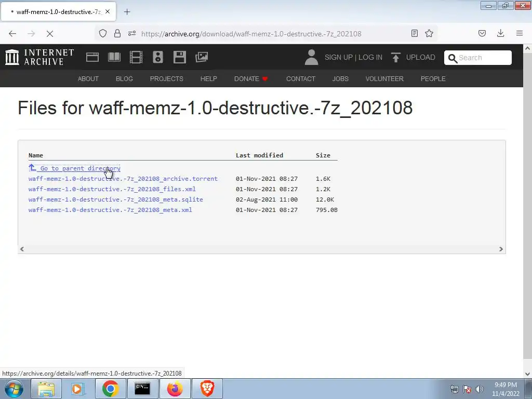Screen dimensions: 532x399
Task: Click the upload arrow icon
Action: click(395, 57)
